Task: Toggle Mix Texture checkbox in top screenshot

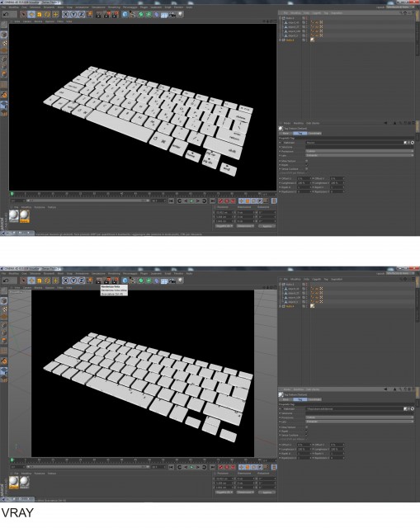Action: pyautogui.click(x=306, y=161)
